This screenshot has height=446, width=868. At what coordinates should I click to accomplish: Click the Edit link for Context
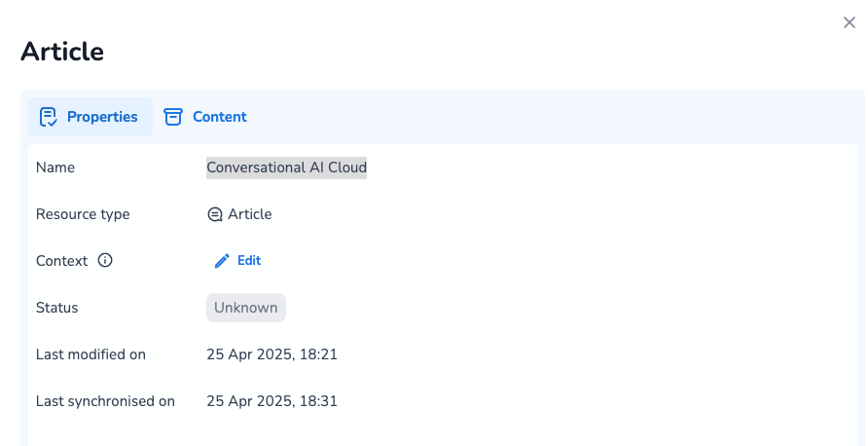pyautogui.click(x=249, y=261)
